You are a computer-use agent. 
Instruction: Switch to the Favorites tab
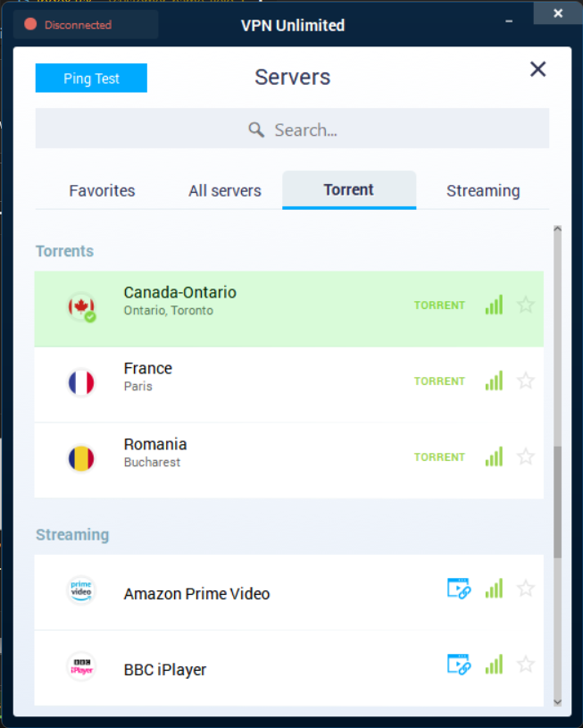(102, 191)
